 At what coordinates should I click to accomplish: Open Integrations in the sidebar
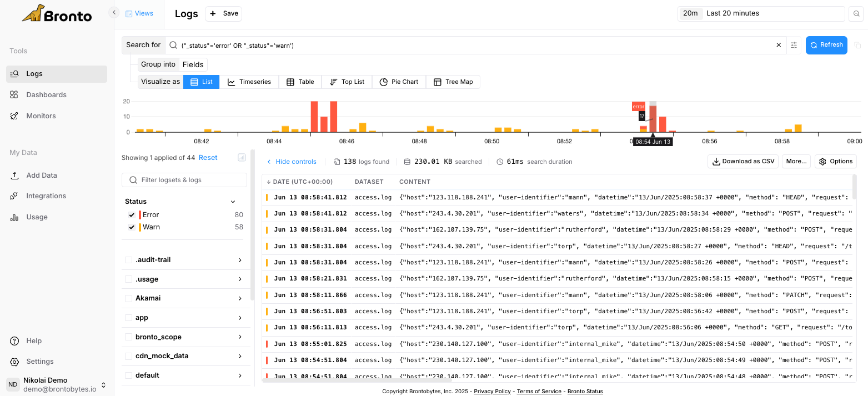[x=57, y=196]
